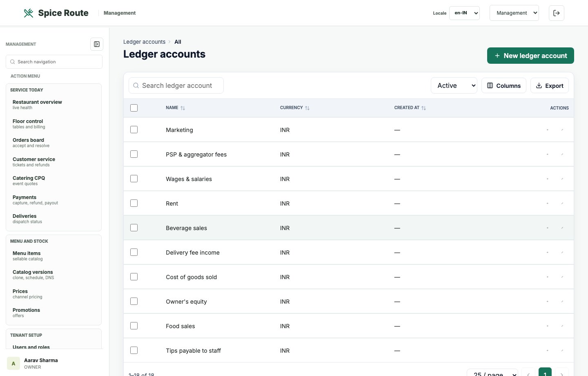This screenshot has height=376, width=588.
Task: Check the Delivery fee income checkbox
Action: click(x=134, y=252)
